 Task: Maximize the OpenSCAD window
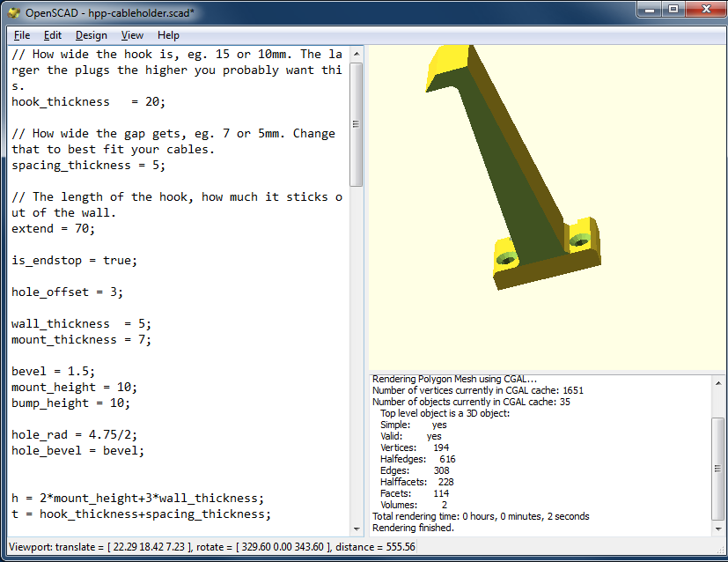(673, 10)
